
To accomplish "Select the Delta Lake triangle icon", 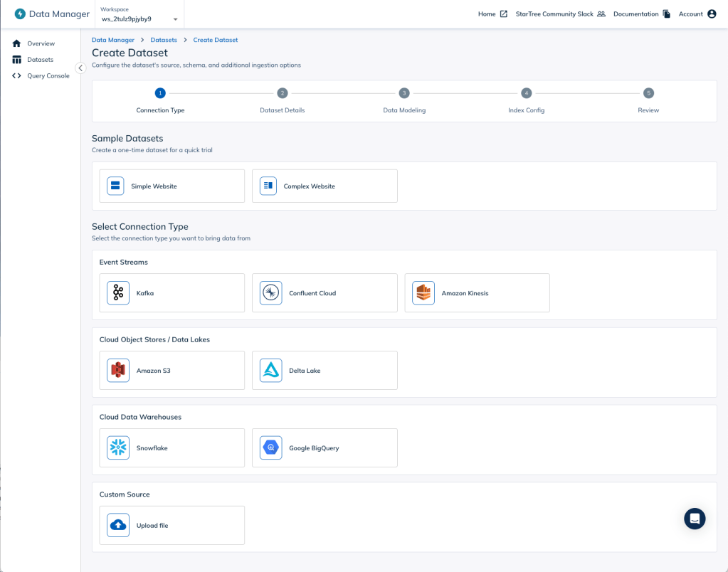I will [270, 371].
